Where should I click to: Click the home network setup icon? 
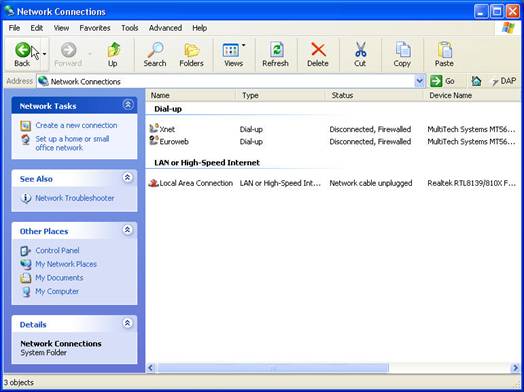pos(26,139)
